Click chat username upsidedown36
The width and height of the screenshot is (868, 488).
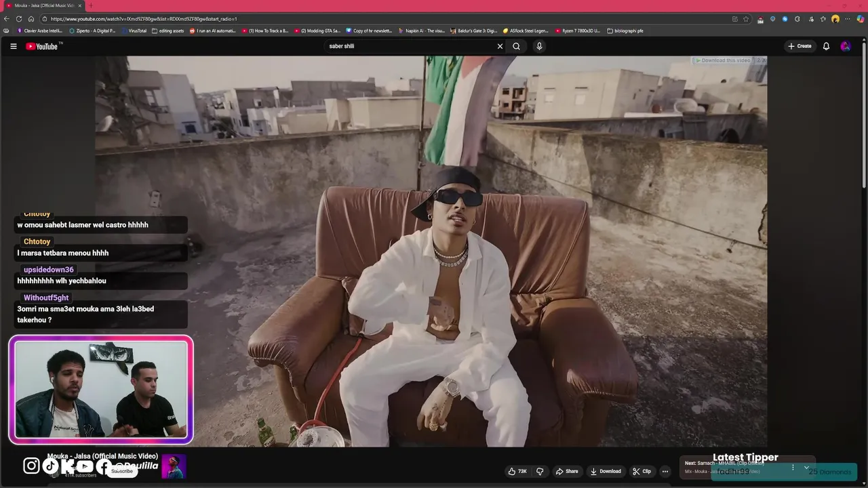(49, 270)
